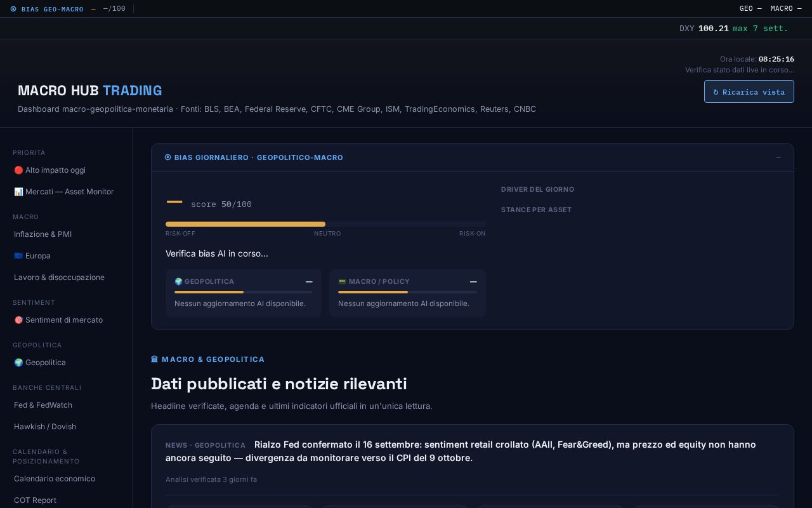This screenshot has height=508, width=812.
Task: Go to Inflazione & PMI
Action: 66,234
